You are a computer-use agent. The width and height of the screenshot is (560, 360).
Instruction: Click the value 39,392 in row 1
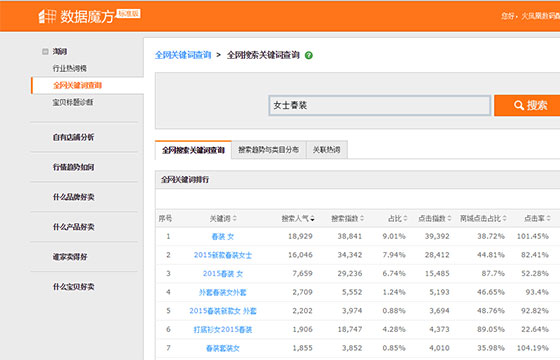point(437,236)
